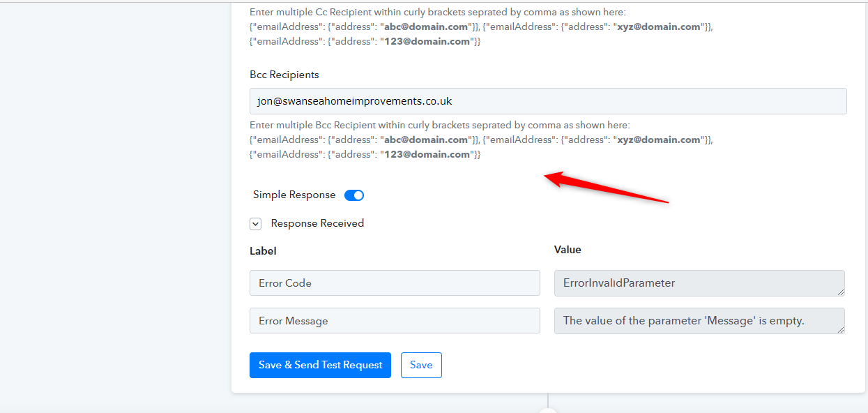This screenshot has height=413, width=868.
Task: Click the Bcc Recipients email field
Action: tap(548, 101)
